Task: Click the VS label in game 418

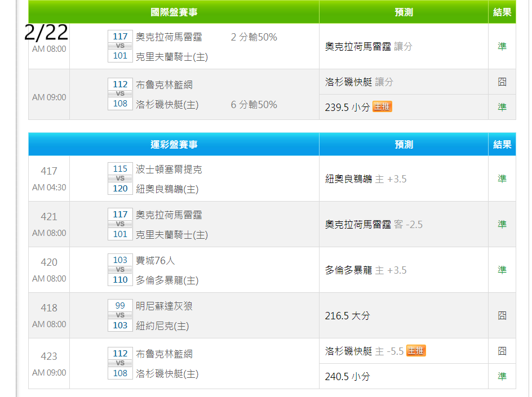Action: [120, 315]
